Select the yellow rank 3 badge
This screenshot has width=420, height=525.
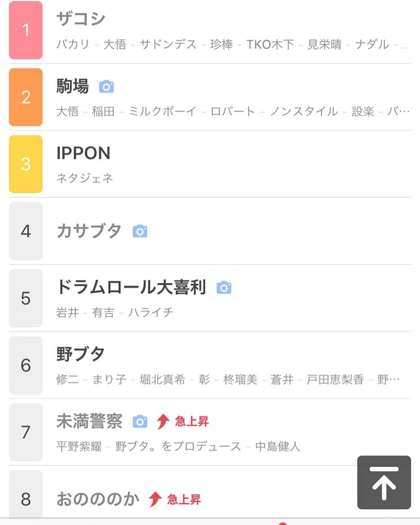pos(26,164)
